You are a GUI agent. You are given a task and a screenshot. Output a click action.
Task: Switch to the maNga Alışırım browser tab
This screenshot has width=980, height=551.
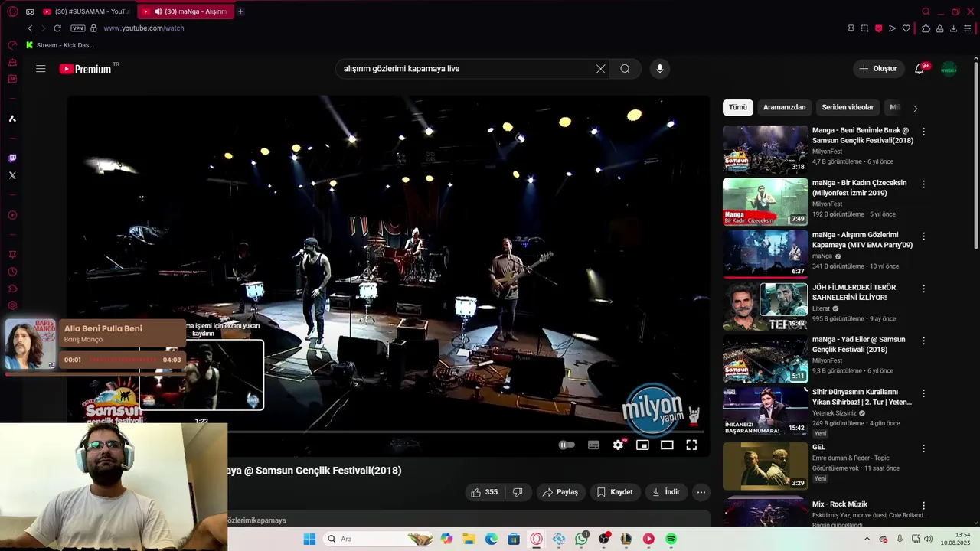click(x=185, y=11)
